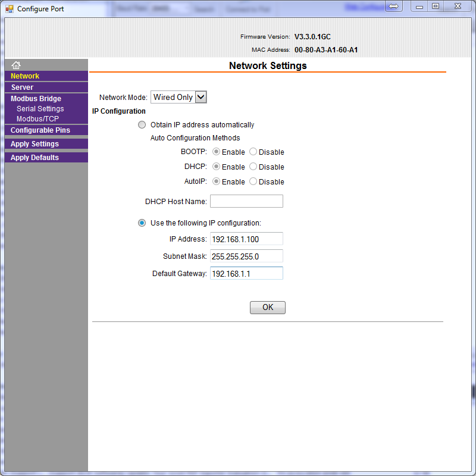Click the home icon in sidebar
Viewport: 476px width, 476px height.
16,65
